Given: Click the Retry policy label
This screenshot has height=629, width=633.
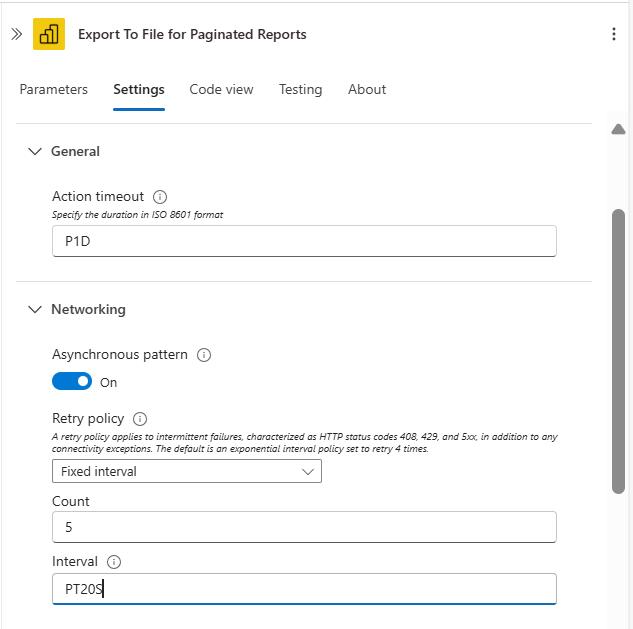Looking at the screenshot, I should click(x=88, y=419).
